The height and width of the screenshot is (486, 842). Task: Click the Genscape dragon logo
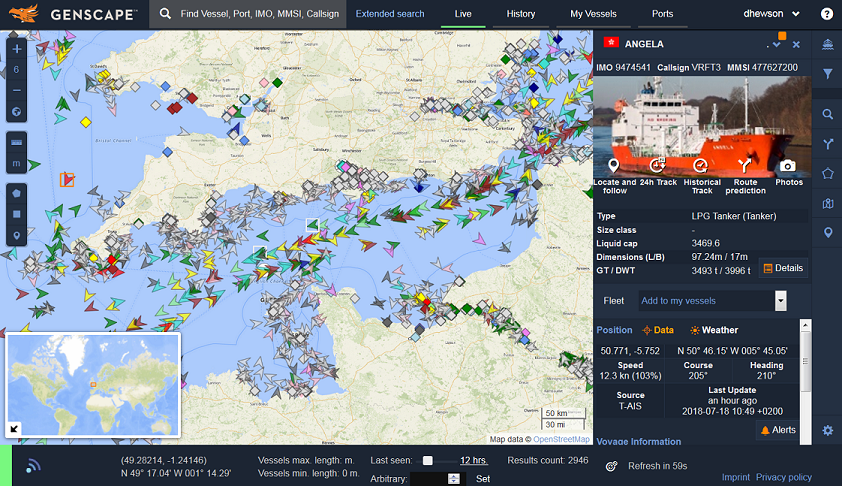point(24,13)
